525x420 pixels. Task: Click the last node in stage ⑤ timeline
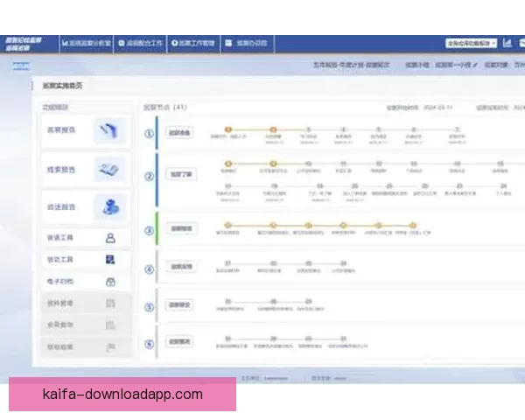click(308, 302)
